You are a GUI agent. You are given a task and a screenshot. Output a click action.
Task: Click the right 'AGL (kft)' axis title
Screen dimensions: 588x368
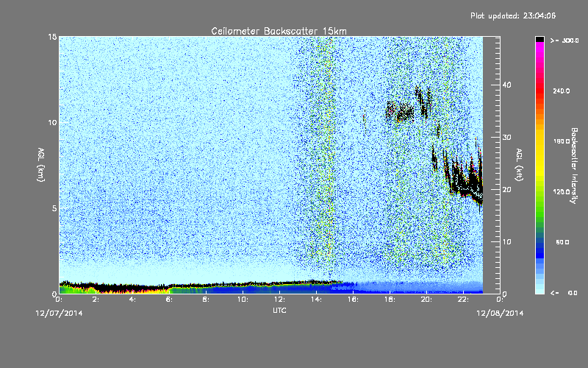pos(519,165)
